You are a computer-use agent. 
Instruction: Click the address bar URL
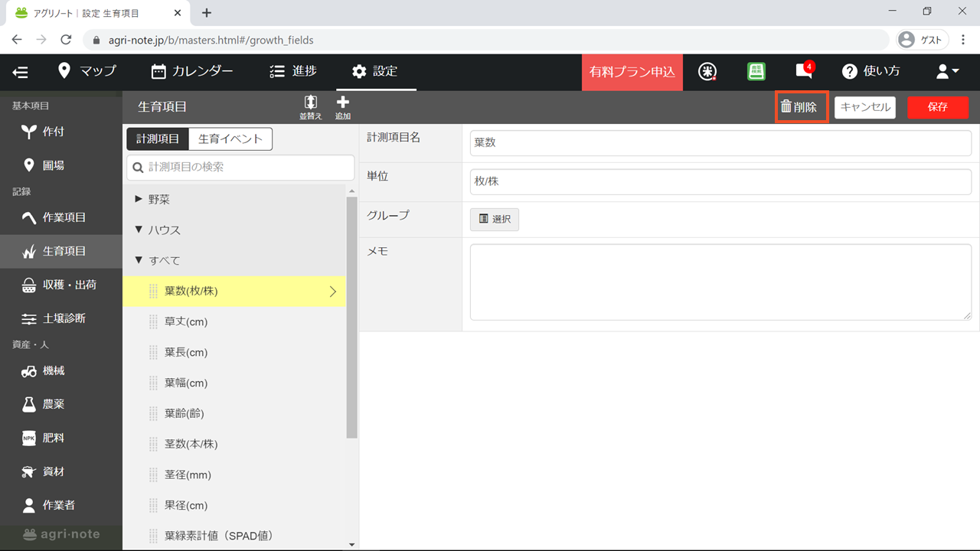coord(211,40)
